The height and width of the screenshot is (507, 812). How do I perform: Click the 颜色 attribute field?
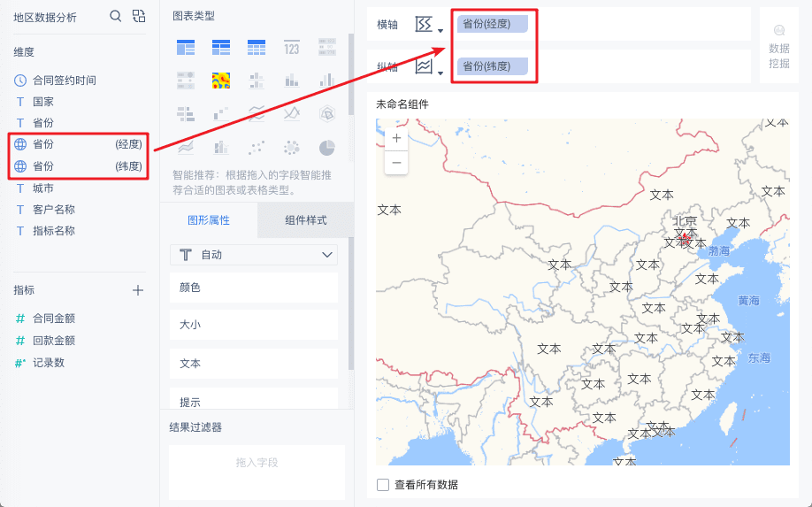254,288
